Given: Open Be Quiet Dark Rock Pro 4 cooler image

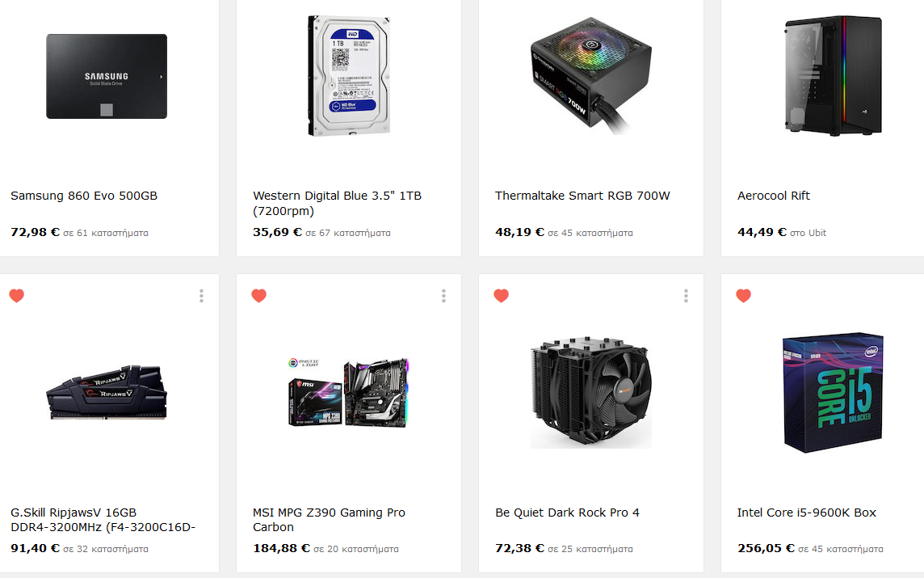Looking at the screenshot, I should tap(591, 392).
